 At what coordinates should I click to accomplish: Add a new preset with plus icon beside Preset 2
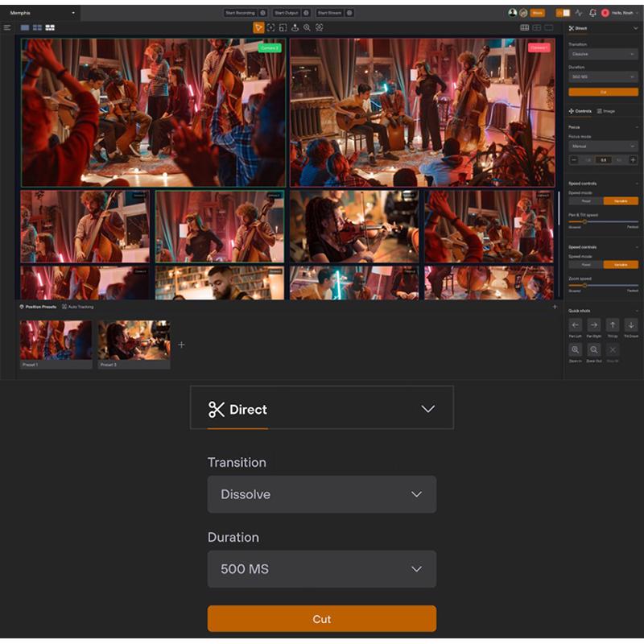pos(181,345)
